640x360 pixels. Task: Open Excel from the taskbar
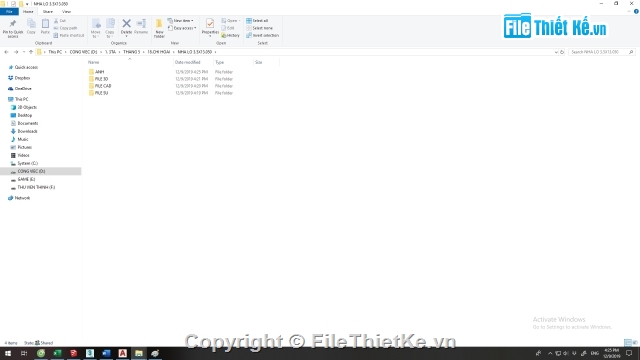[57, 353]
